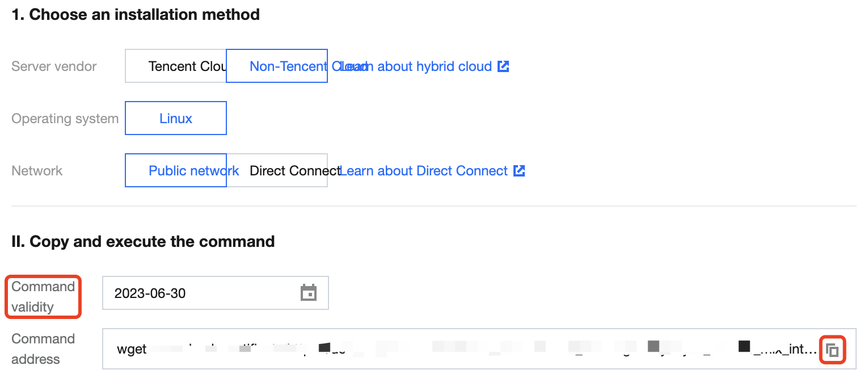Choose the Non-Tencent Cloud vendor option
Image resolution: width=868 pixels, height=378 pixels.
click(x=277, y=66)
